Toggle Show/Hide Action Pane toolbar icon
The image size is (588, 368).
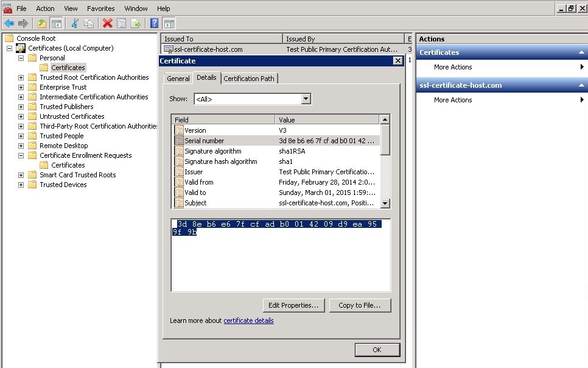169,23
